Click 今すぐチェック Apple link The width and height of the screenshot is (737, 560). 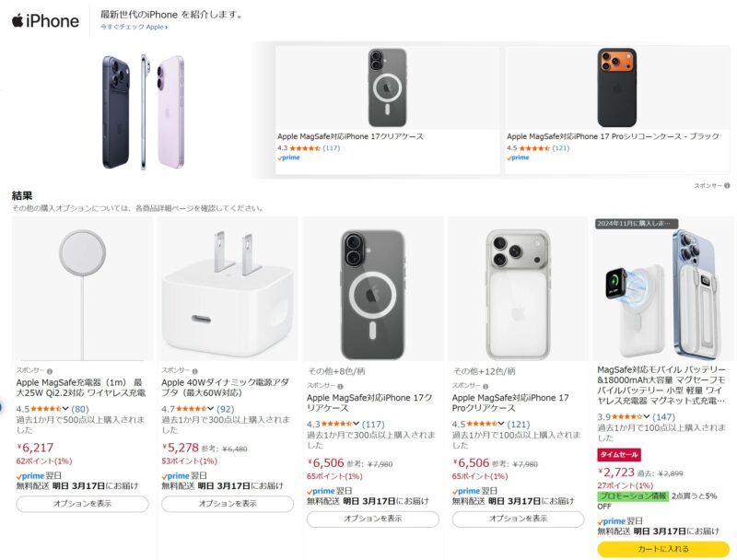pyautogui.click(x=135, y=28)
